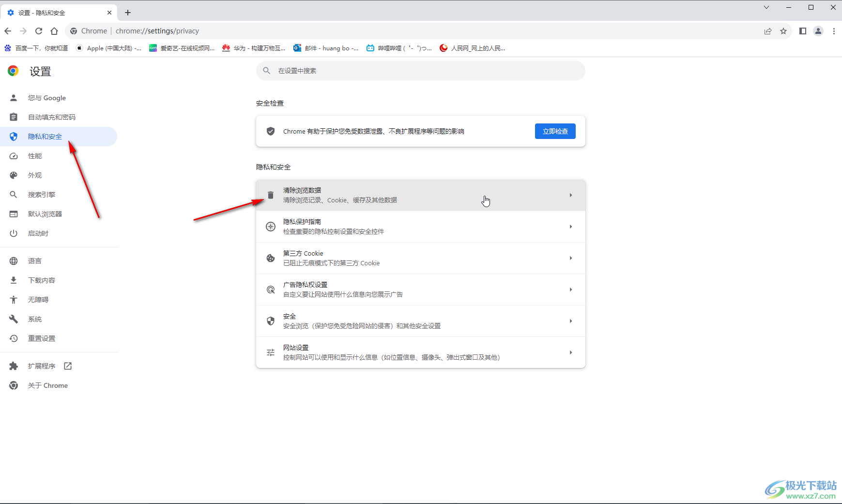Open the Apple (中国大陆) bookmark
Viewport: 842px width, 504px height.
pos(109,48)
